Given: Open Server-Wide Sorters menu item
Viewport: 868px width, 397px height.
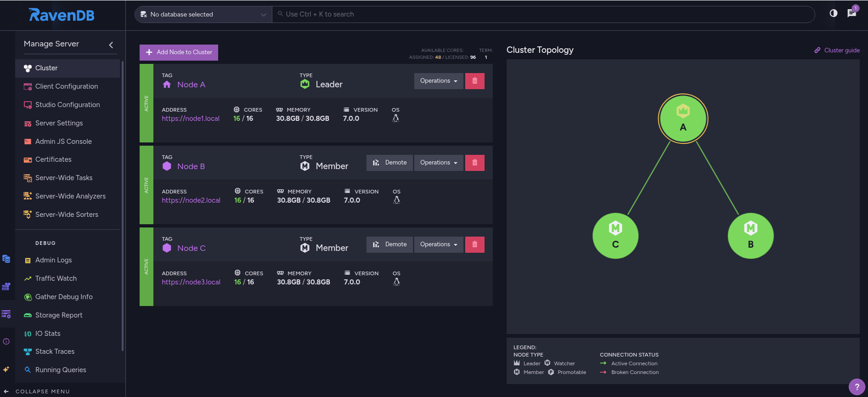Looking at the screenshot, I should [x=68, y=215].
